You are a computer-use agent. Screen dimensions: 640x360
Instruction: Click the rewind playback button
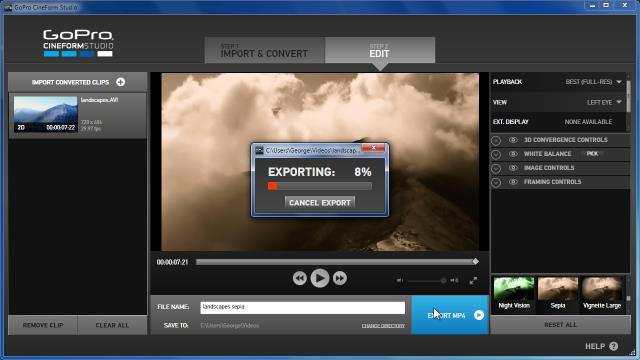click(300, 278)
